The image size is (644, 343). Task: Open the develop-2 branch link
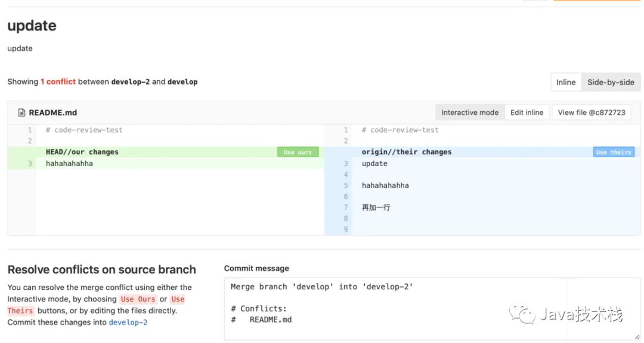click(x=128, y=322)
